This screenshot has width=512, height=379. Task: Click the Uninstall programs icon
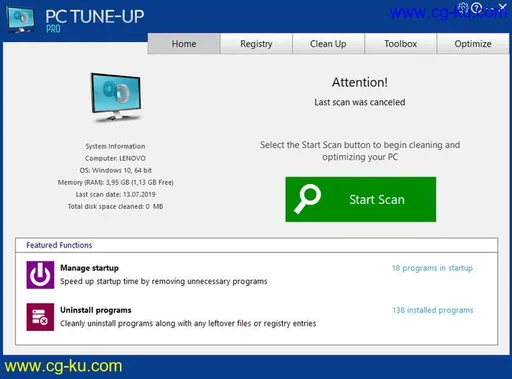[40, 317]
